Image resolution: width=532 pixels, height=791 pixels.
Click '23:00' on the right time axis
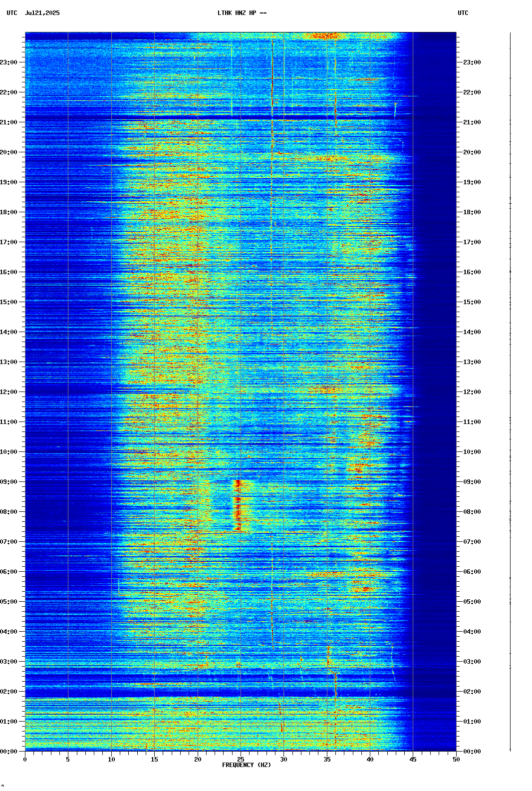click(x=472, y=62)
